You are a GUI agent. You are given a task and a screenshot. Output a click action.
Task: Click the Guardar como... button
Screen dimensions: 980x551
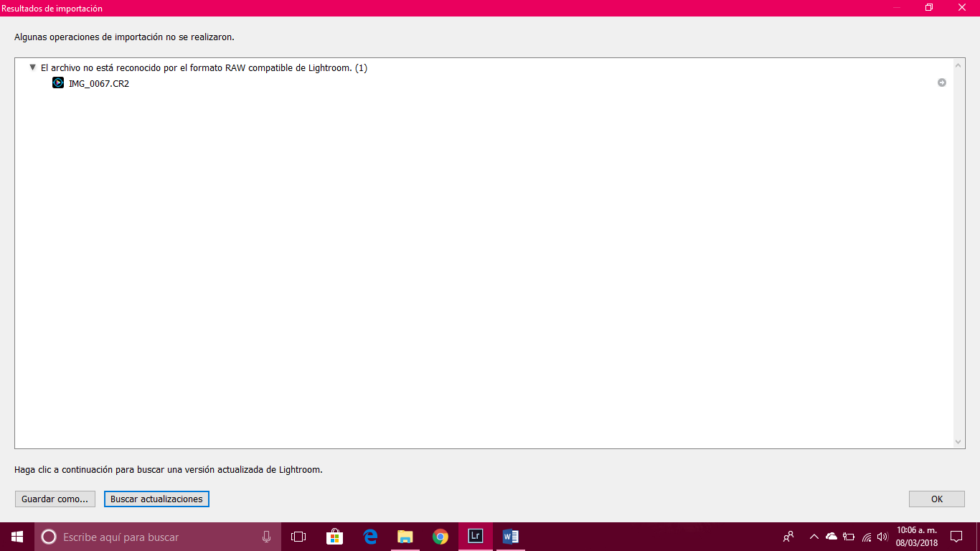[x=55, y=499]
